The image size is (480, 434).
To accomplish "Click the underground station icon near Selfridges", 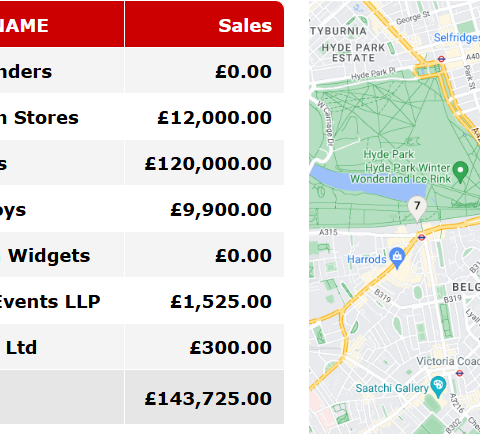I will (x=441, y=59).
